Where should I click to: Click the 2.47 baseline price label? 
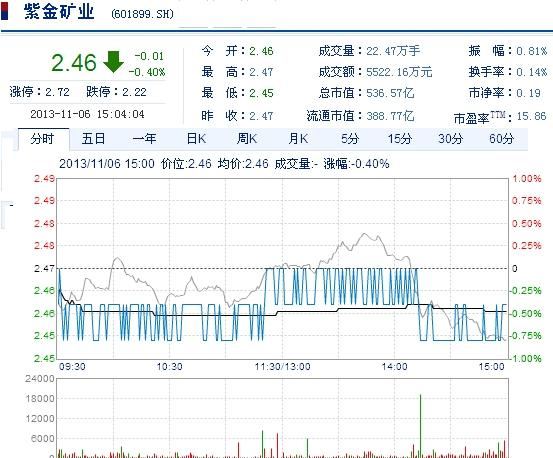click(44, 269)
